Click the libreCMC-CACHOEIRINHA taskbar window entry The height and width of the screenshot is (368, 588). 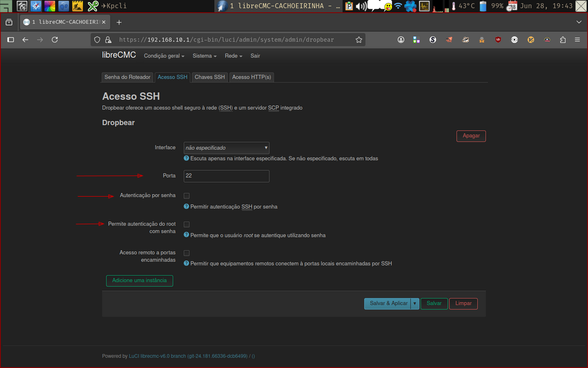[x=278, y=6]
